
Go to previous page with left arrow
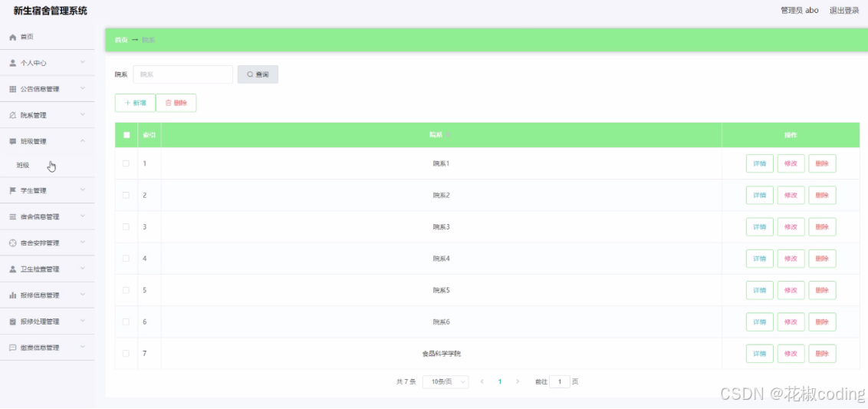[x=482, y=382]
